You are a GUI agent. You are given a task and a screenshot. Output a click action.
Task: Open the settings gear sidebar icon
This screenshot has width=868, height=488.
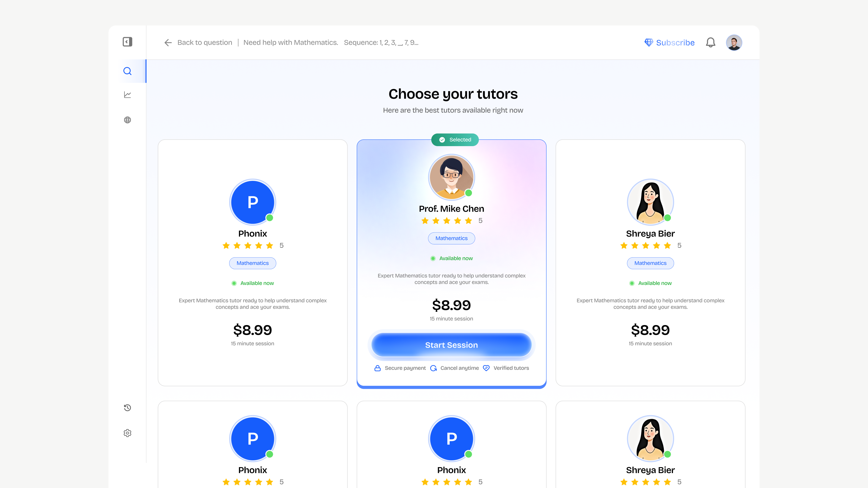127,433
